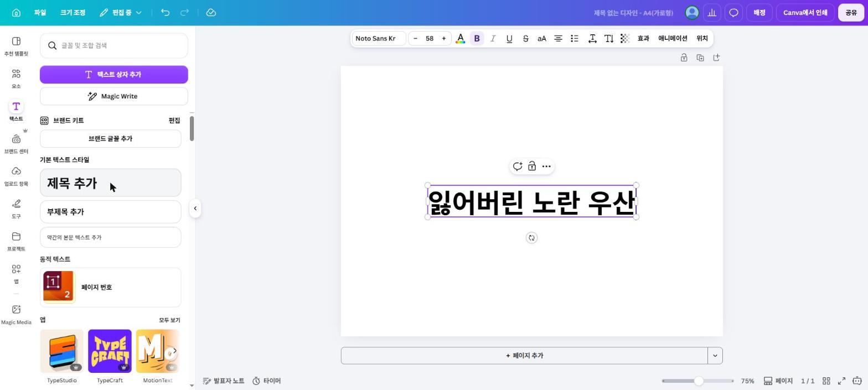This screenshot has width=868, height=390.
Task: Click the font size field 58
Action: pyautogui.click(x=430, y=38)
